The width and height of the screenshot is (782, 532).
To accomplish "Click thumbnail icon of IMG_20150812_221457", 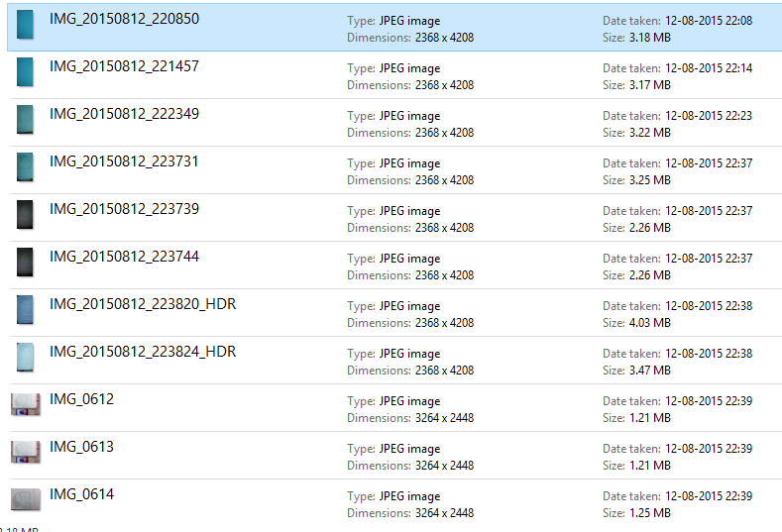I will point(25,73).
